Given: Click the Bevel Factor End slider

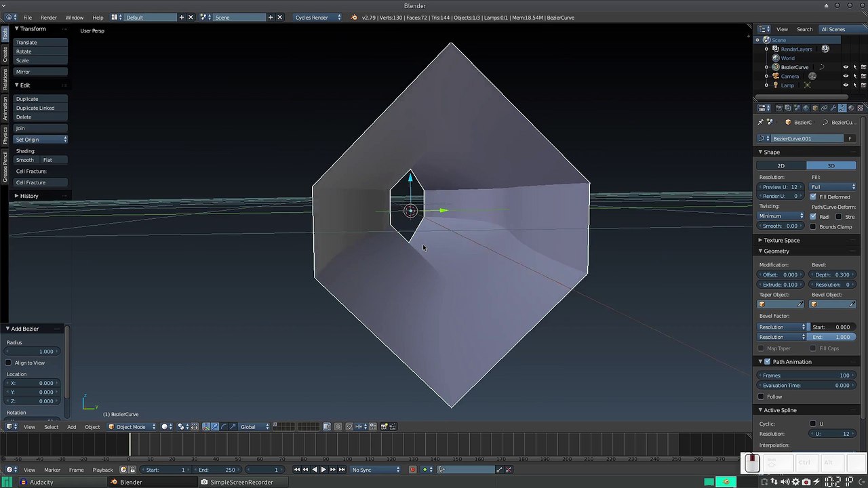Looking at the screenshot, I should 833,337.
